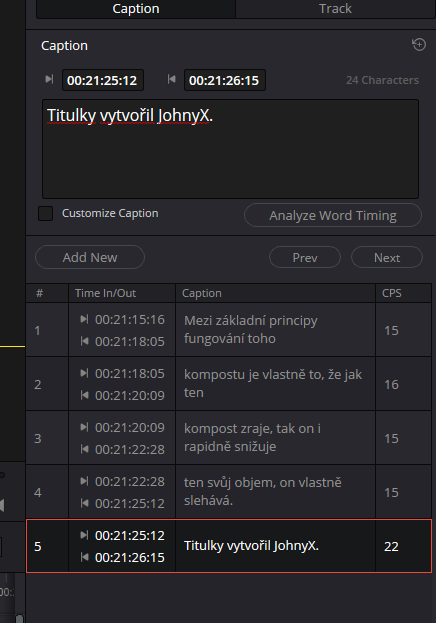The image size is (436, 623).
Task: Go to the previous caption with Prev
Action: pos(305,257)
